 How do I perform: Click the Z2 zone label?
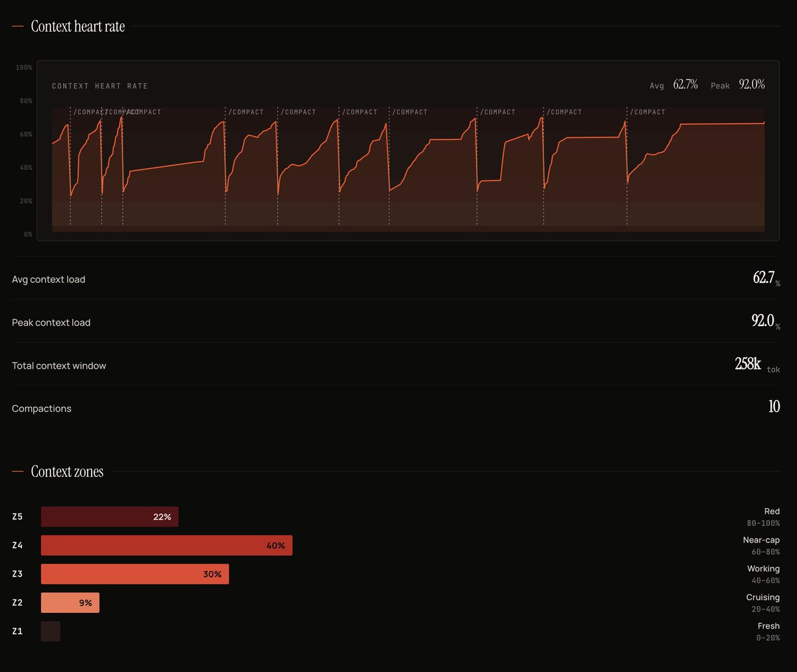tap(17, 602)
